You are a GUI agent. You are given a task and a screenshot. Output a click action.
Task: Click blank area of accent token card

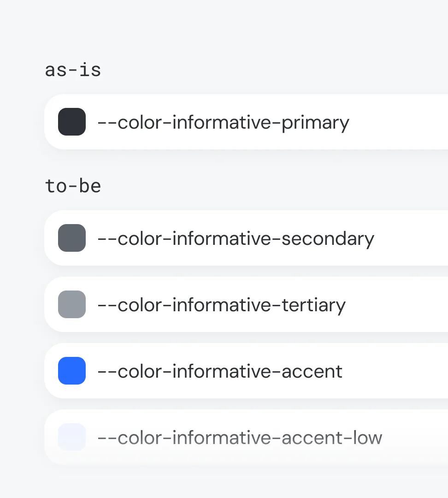(397, 371)
